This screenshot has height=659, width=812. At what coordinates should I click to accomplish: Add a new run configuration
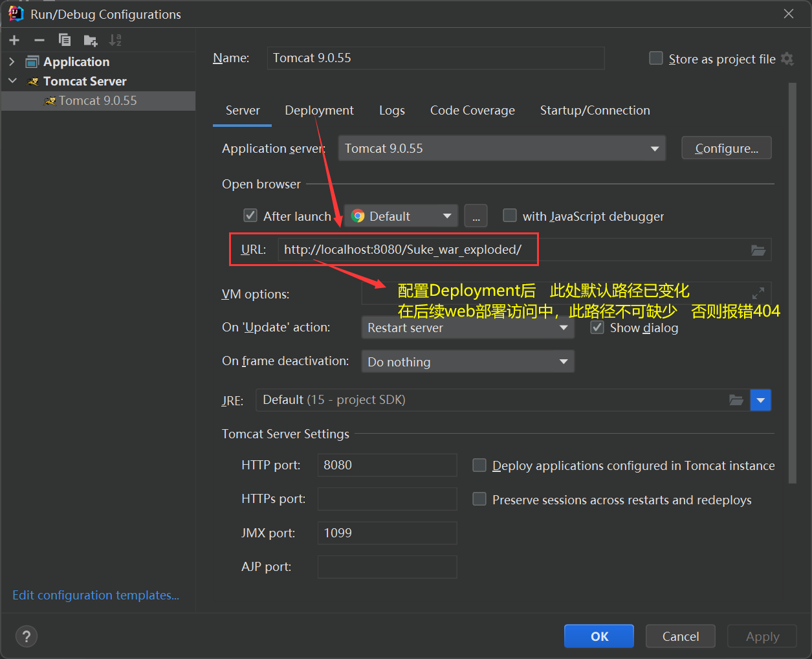point(14,39)
